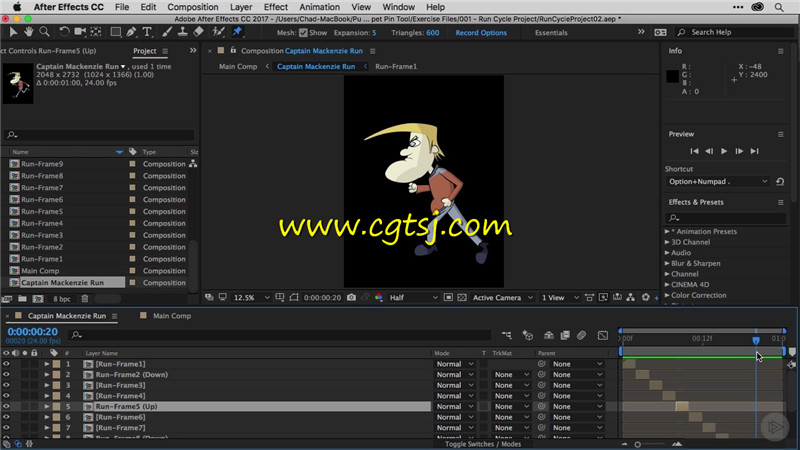Toggle the Mesh Show checkbox
800x450 pixels.
pos(303,33)
